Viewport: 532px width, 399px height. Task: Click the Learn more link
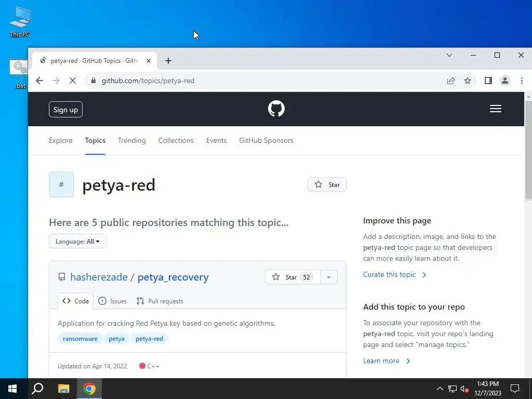click(x=387, y=361)
